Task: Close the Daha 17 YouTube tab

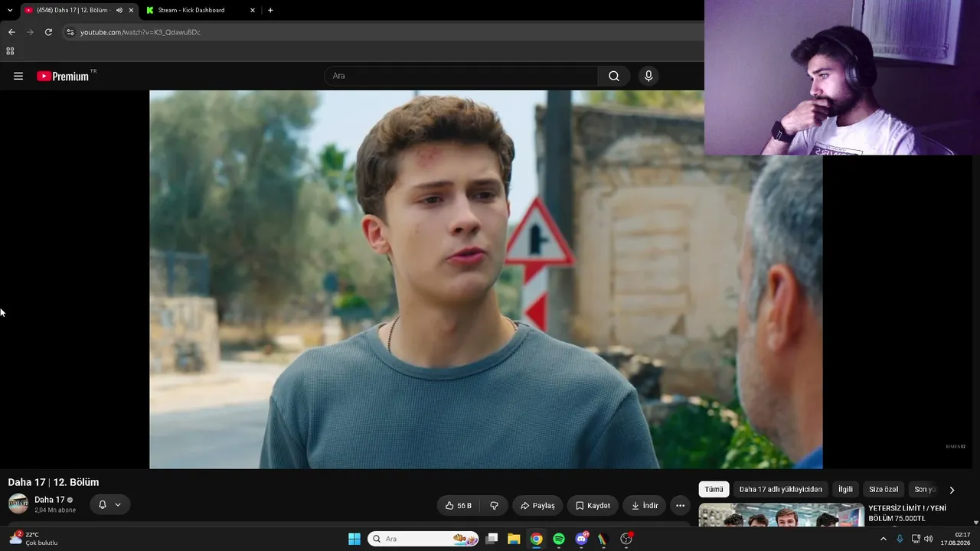Action: (131, 10)
